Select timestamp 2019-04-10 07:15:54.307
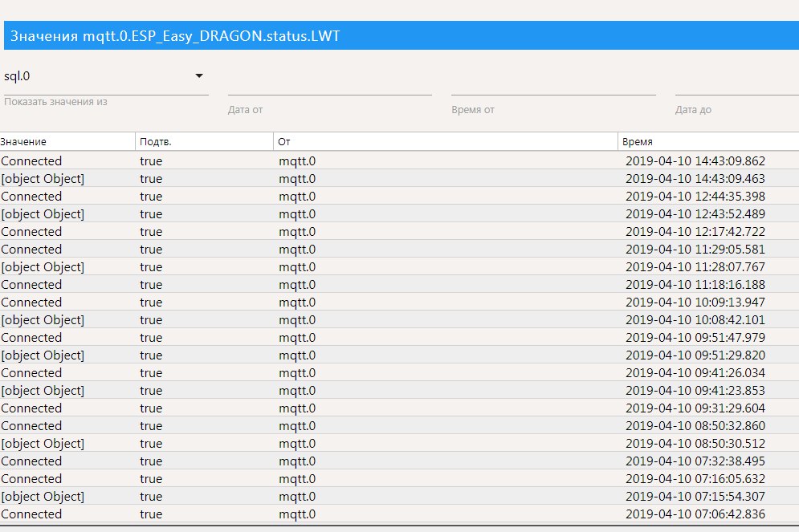The width and height of the screenshot is (799, 532). point(695,497)
